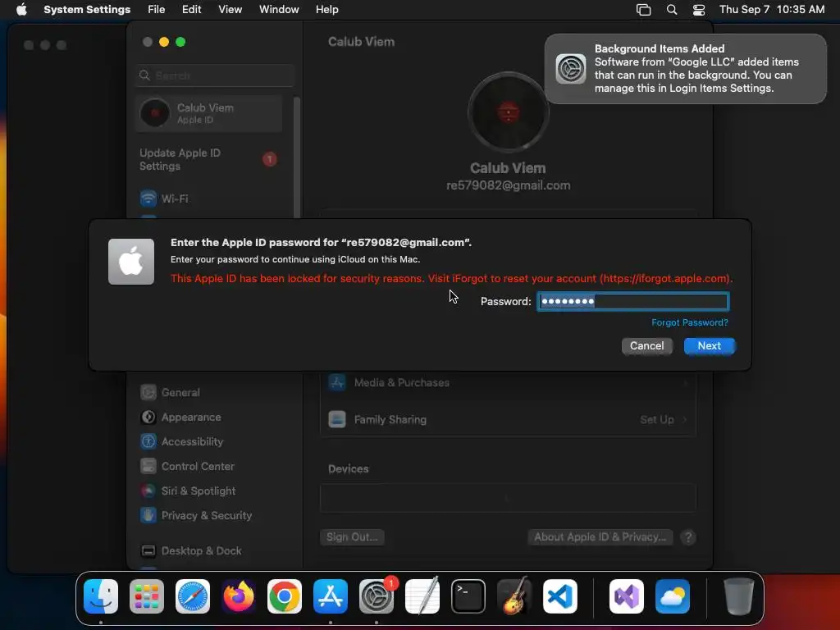Open the Weather cloud icon in the Dock
The height and width of the screenshot is (630, 840).
tap(673, 596)
